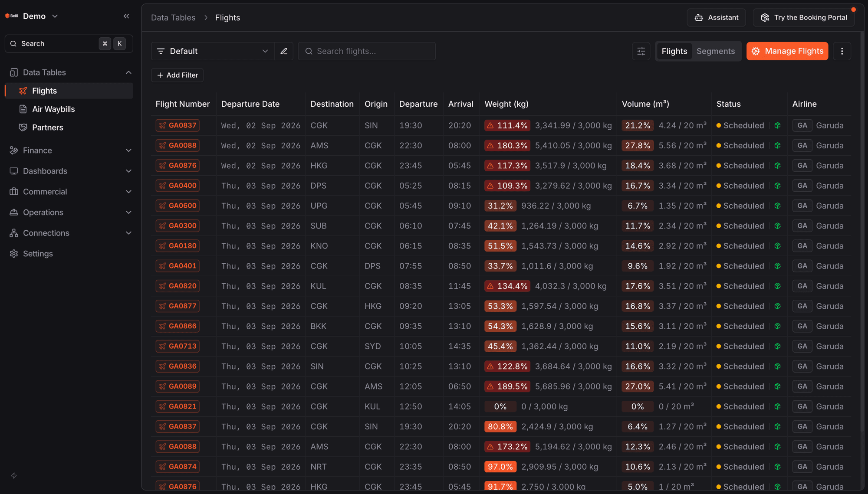The image size is (868, 494).
Task: Click the 180.3% overweight warning badge
Action: pyautogui.click(x=507, y=146)
